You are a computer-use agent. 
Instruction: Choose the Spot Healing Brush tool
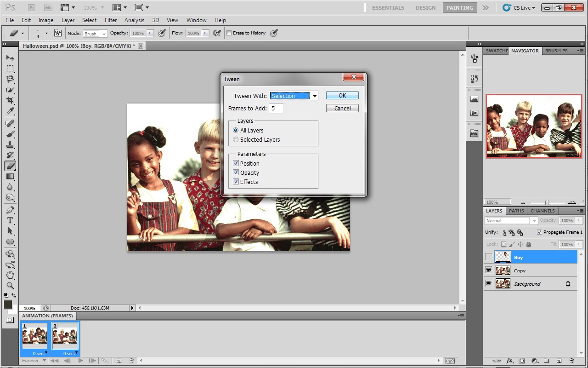10,123
